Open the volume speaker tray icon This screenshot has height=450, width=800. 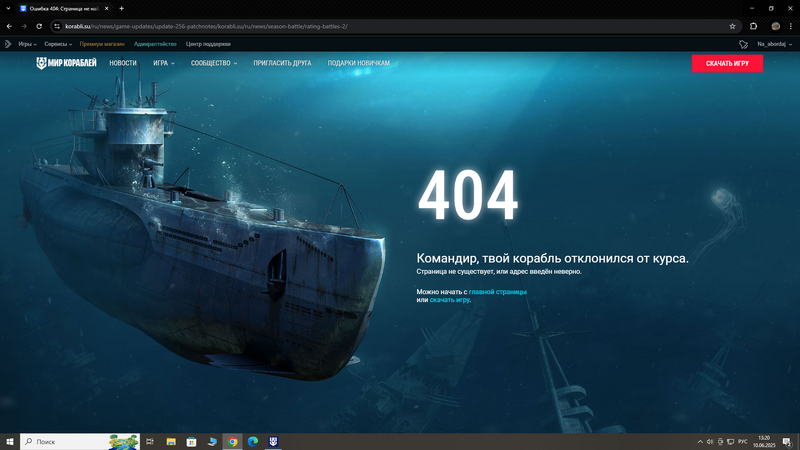pyautogui.click(x=710, y=442)
